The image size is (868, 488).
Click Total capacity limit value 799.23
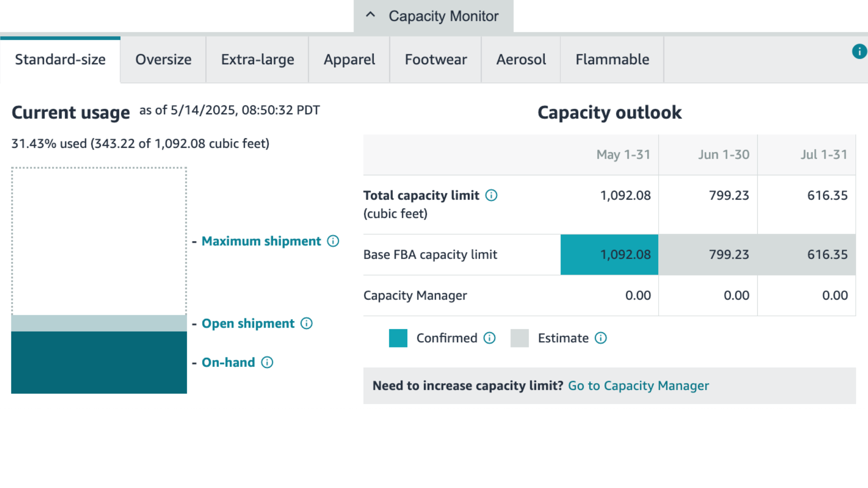pos(729,196)
